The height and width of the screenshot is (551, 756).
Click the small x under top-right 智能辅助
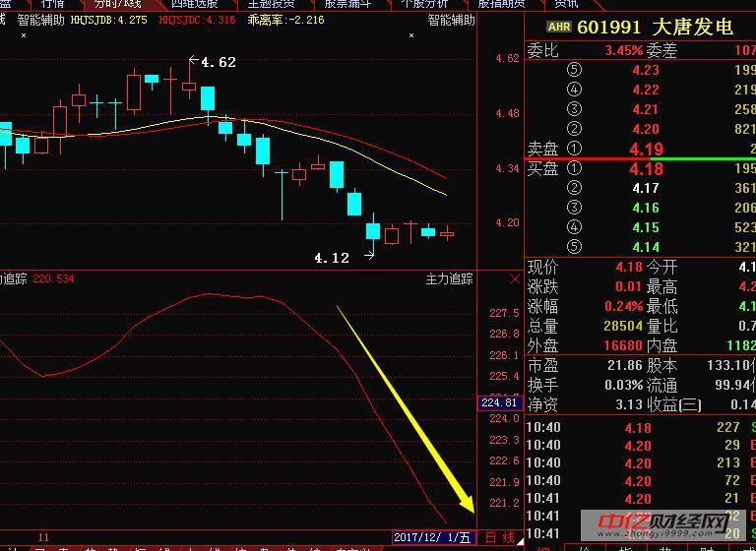click(411, 34)
